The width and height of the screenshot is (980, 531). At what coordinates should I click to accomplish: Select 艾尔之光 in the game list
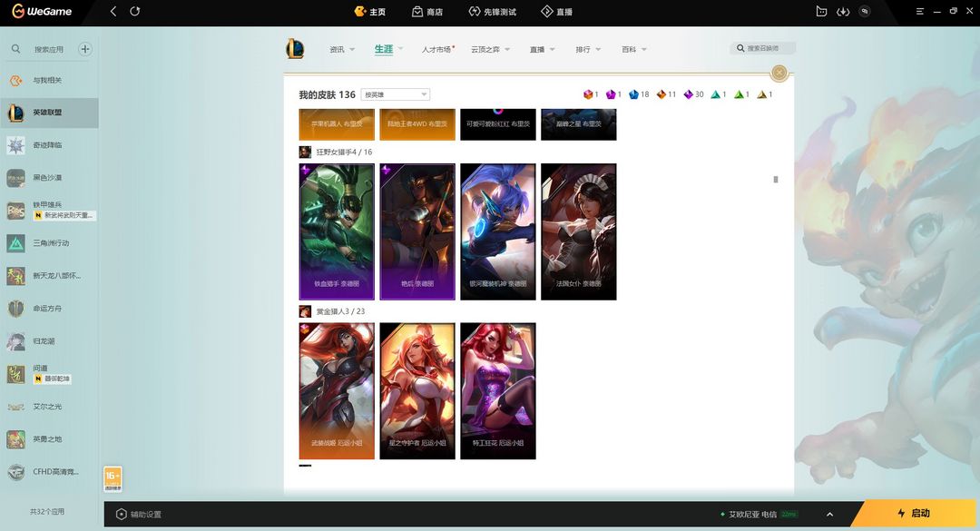(x=49, y=407)
